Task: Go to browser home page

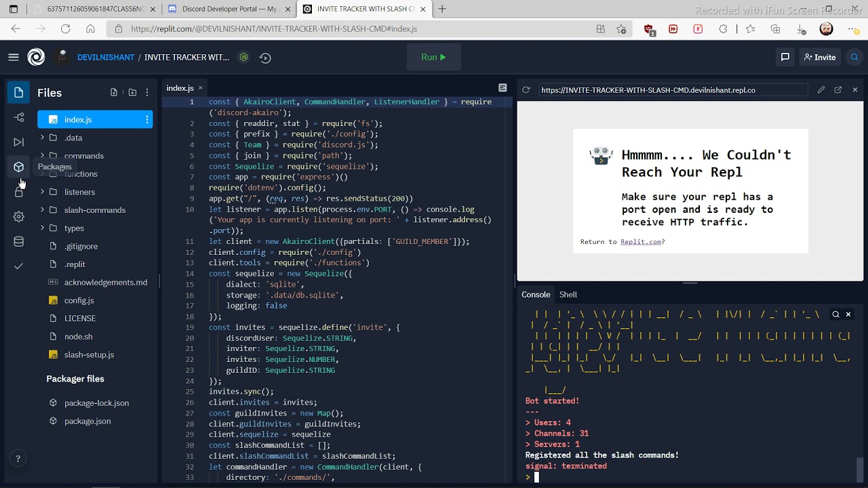Action: coord(90,29)
